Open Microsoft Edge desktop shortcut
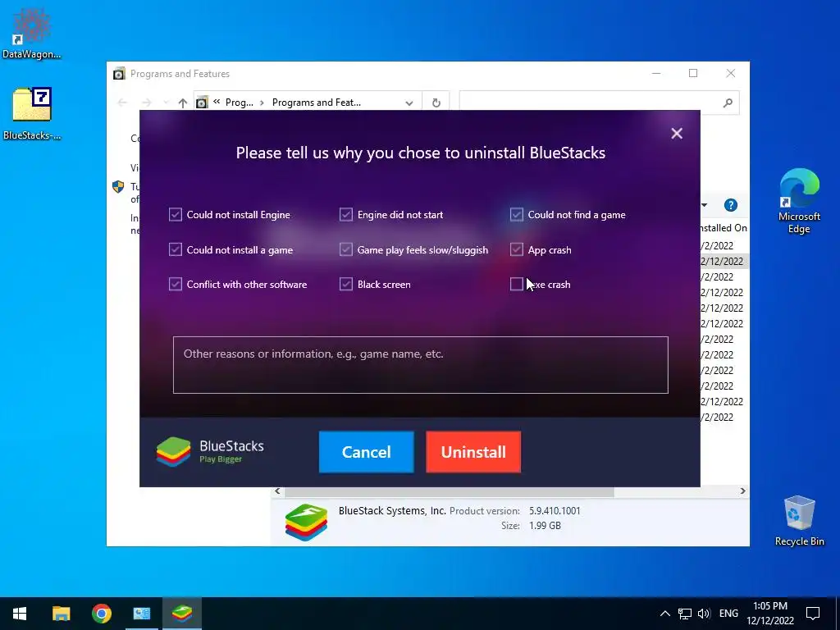Screen dimensions: 840x630 pyautogui.click(x=799, y=201)
